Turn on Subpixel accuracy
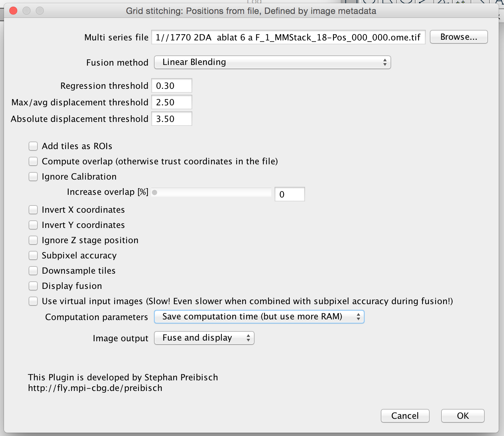Screen dimensions: 504x436 point(33,255)
